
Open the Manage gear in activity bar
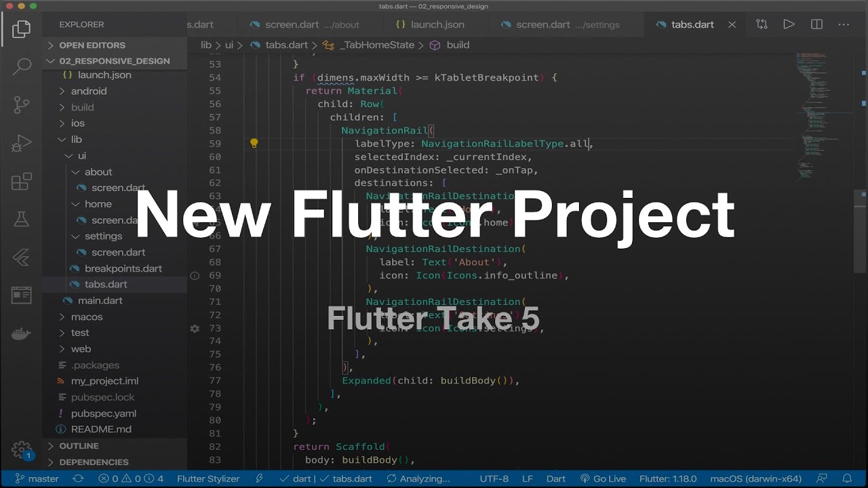22,450
